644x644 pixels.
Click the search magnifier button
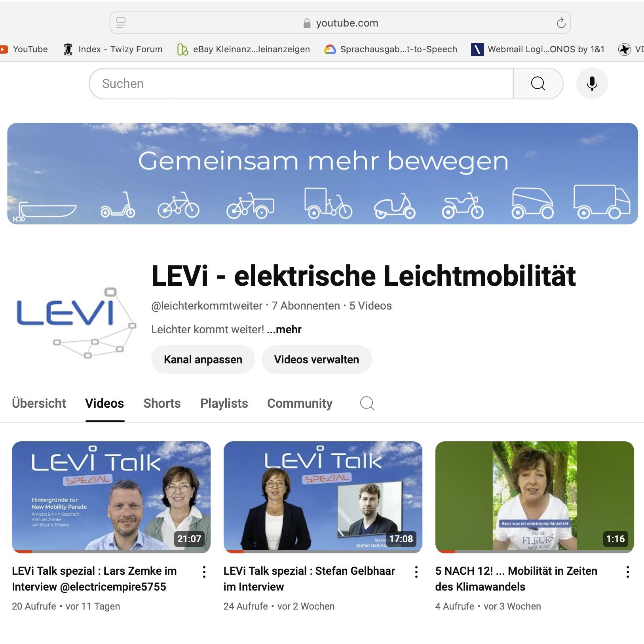538,84
